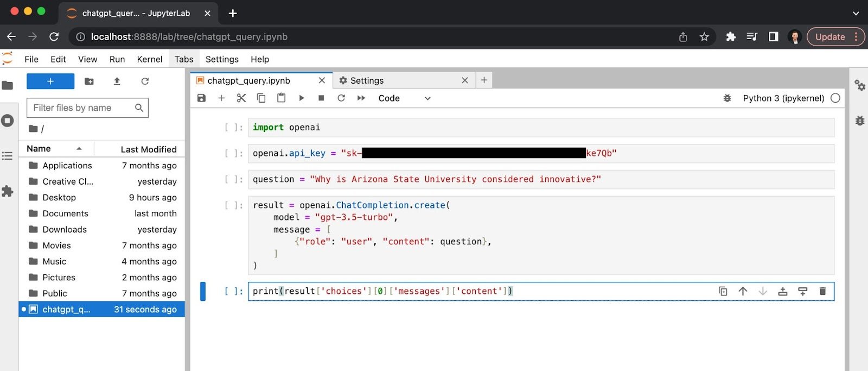Open the Property Inspector gears icon

pos(860,85)
